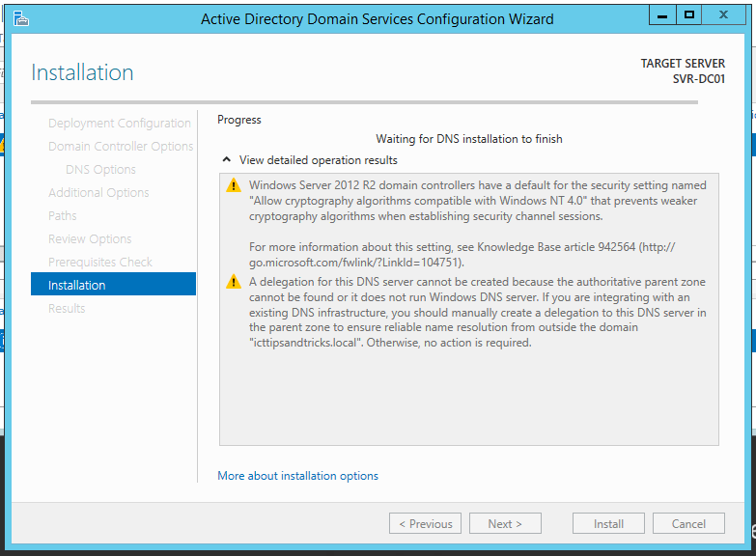Click the Install button

pos(608,523)
